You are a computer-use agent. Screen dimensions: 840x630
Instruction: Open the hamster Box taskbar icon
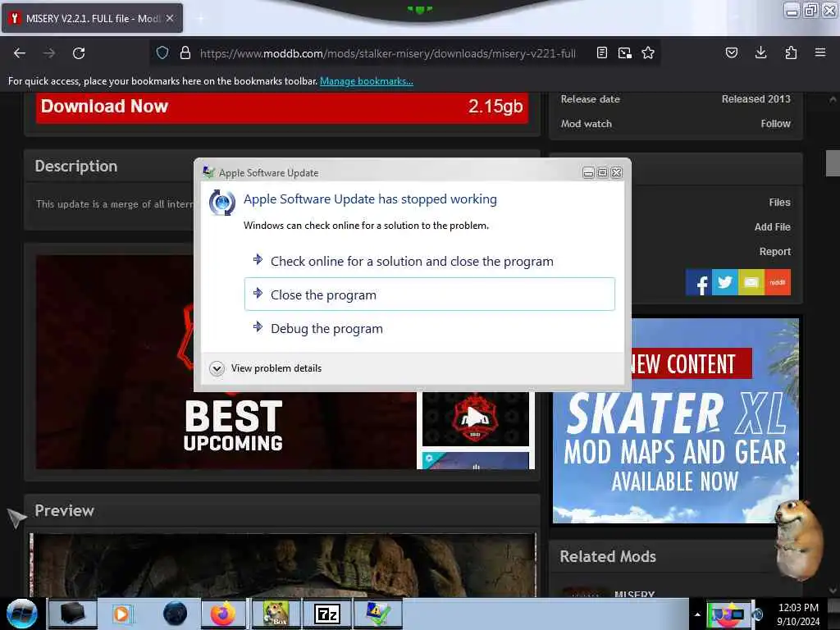276,614
